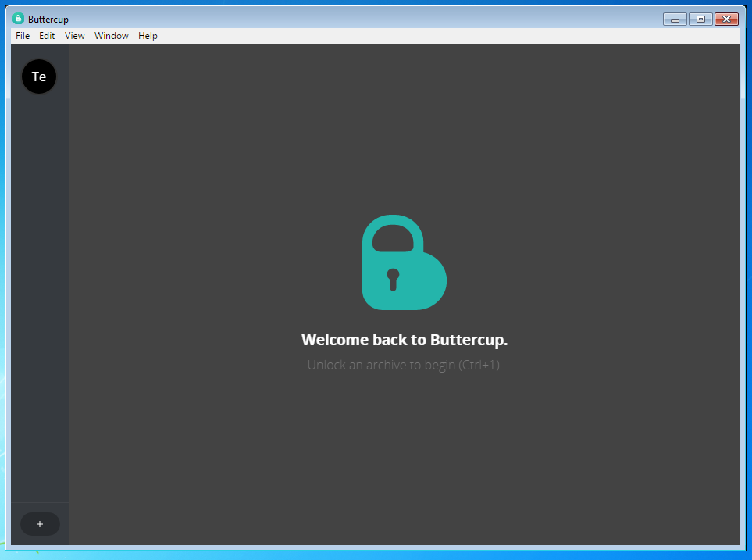Open the Window menu
Image resolution: width=752 pixels, height=560 pixels.
click(x=111, y=36)
